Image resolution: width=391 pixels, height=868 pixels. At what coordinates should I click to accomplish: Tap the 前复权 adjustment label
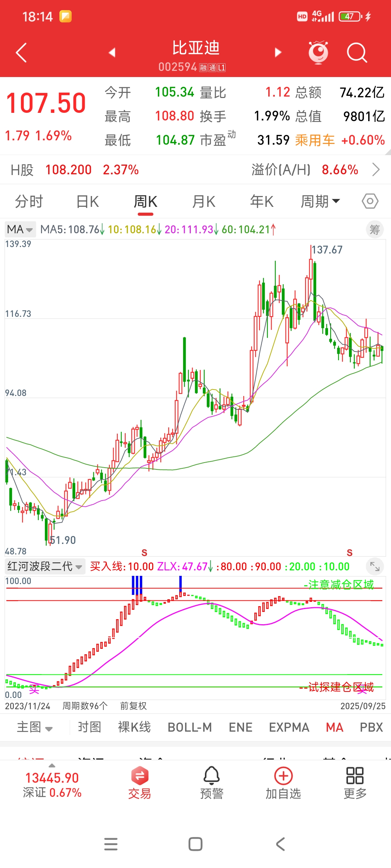(x=133, y=706)
